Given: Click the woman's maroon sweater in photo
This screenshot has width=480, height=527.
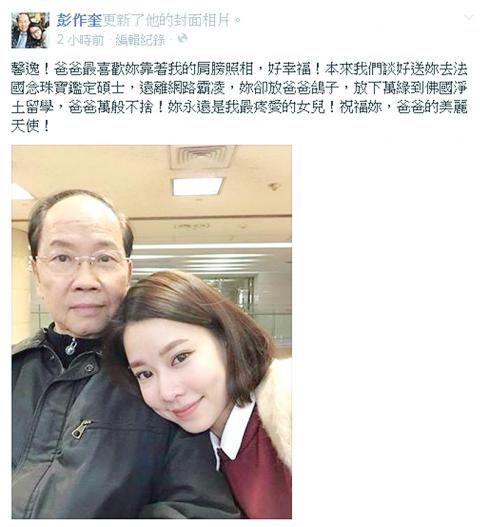Looking at the screenshot, I should 257,471.
